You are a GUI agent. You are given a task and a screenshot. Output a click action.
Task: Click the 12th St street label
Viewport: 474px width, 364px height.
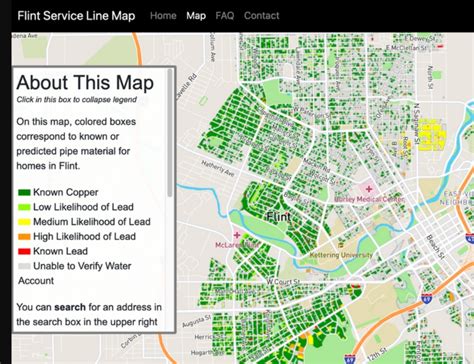tap(378, 355)
